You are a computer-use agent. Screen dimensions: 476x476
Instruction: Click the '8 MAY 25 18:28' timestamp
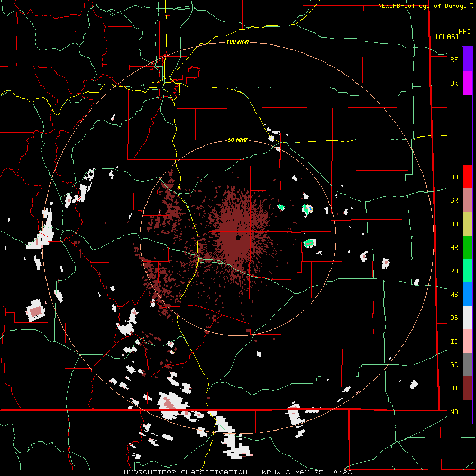pos(319,472)
